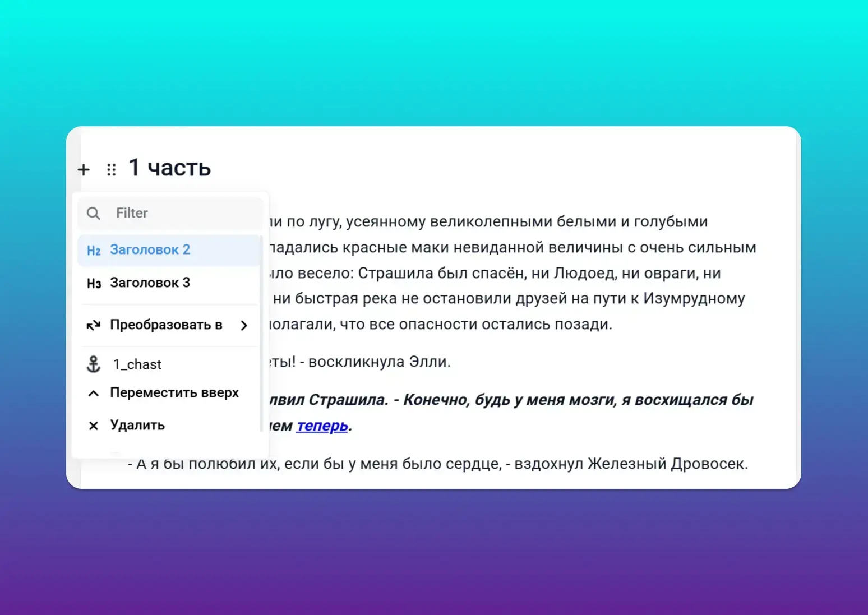Click the 1_chast anchor name field
The width and height of the screenshot is (868, 615).
137,364
